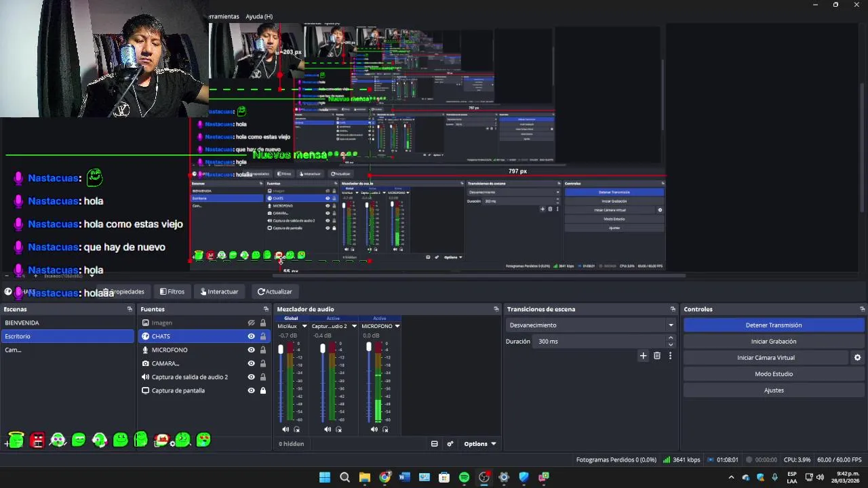Hide the Captura de salida de audio 2 source
Image resolution: width=868 pixels, height=488 pixels.
point(251,377)
